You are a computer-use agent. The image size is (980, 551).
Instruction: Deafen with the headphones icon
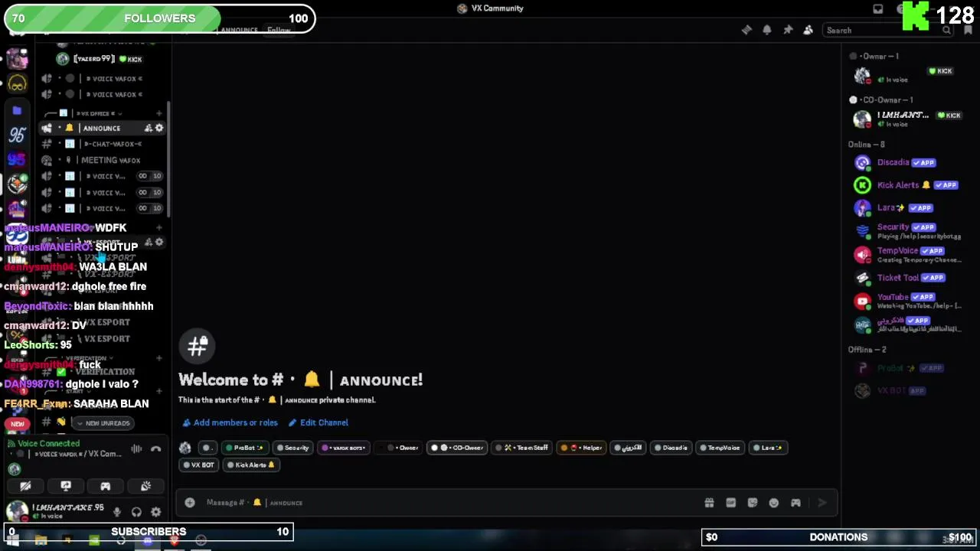pyautogui.click(x=136, y=512)
